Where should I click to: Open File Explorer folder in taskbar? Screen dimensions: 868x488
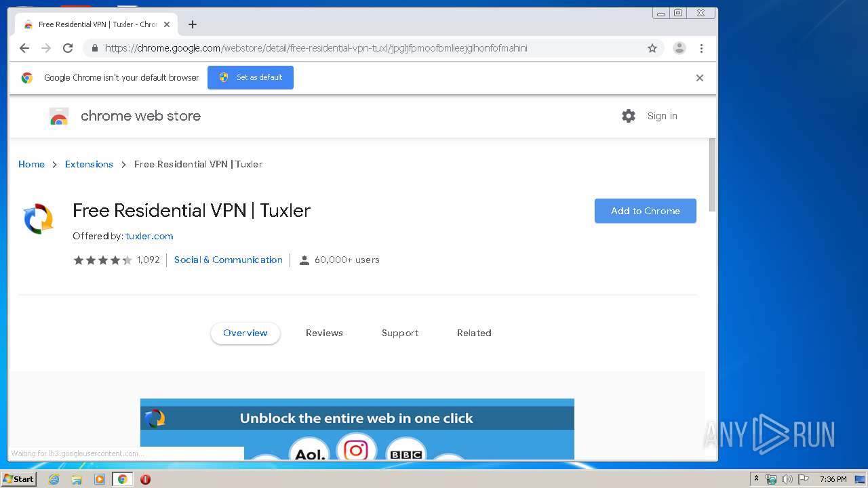point(77,479)
